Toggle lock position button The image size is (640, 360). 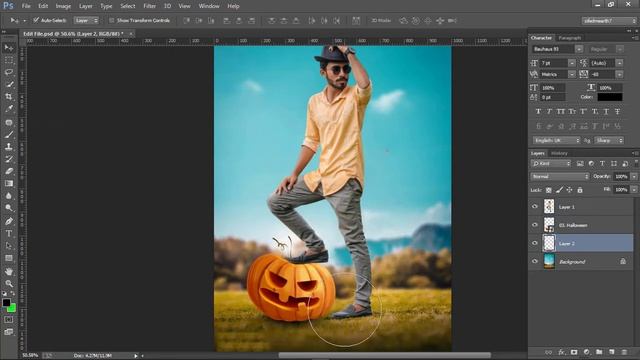[x=569, y=190]
